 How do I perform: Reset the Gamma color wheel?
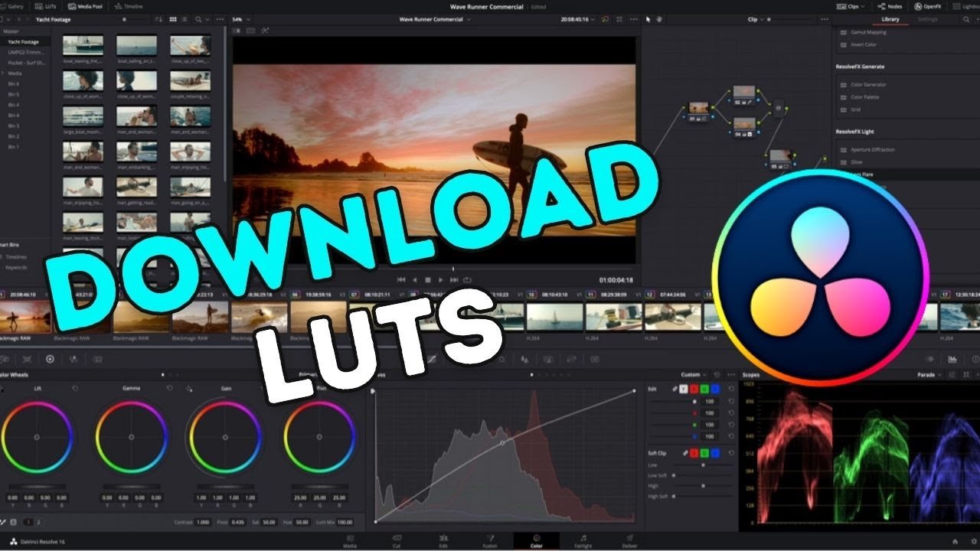click(x=169, y=389)
